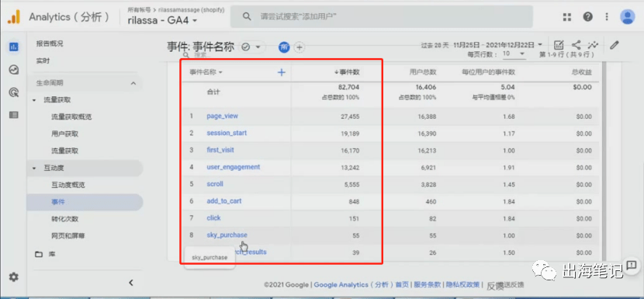Collapse the 生命周期 section
The height and width of the screenshot is (299, 644).
[133, 83]
